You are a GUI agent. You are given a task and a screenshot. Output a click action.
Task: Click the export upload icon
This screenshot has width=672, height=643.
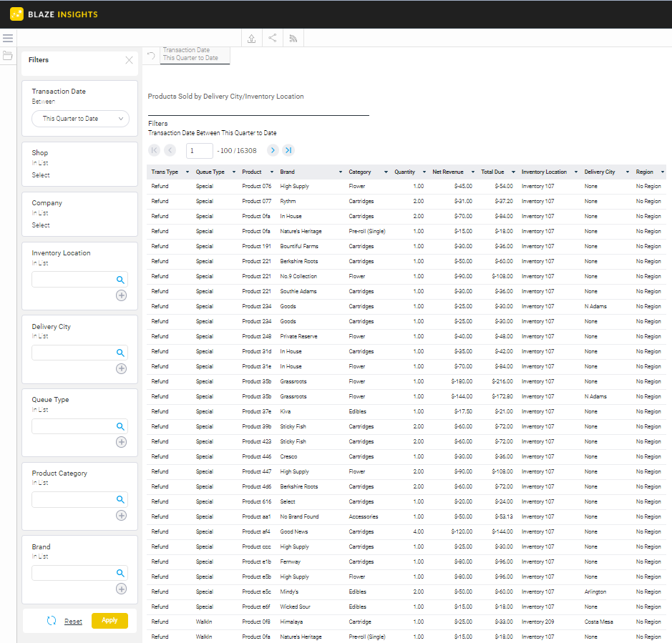[x=252, y=38]
